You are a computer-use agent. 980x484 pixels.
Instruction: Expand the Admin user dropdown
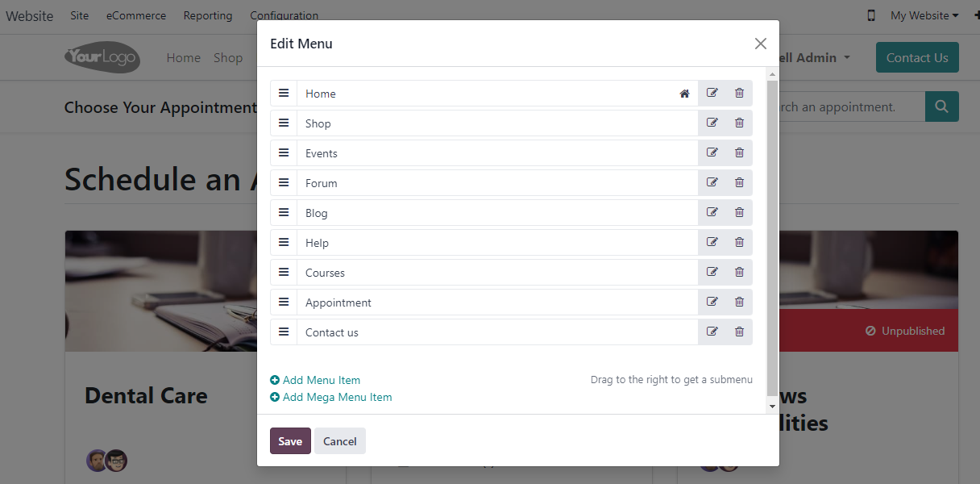814,58
